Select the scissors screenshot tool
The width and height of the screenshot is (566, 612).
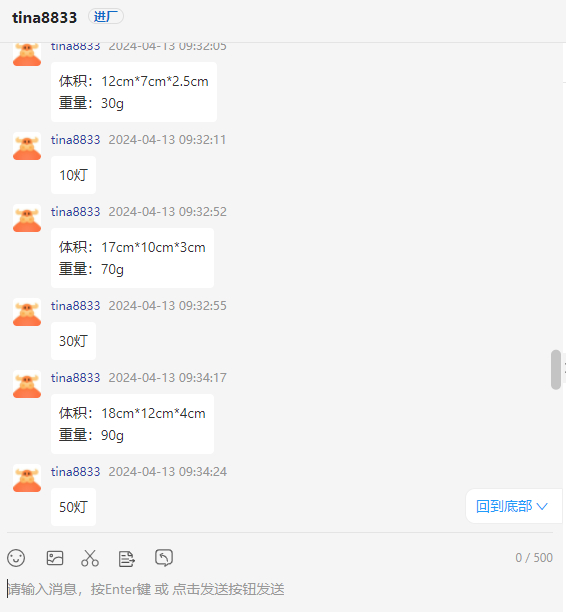coord(90,558)
